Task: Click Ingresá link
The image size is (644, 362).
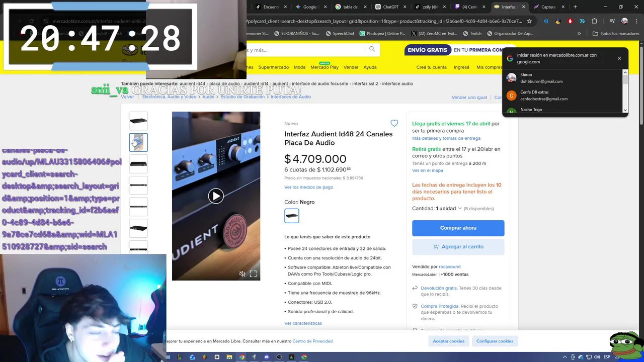Action: [x=461, y=67]
